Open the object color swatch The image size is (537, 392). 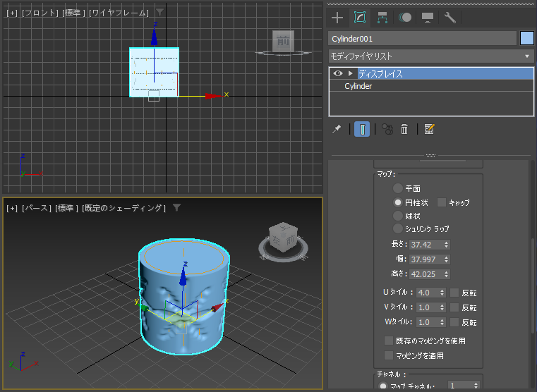[x=526, y=38]
